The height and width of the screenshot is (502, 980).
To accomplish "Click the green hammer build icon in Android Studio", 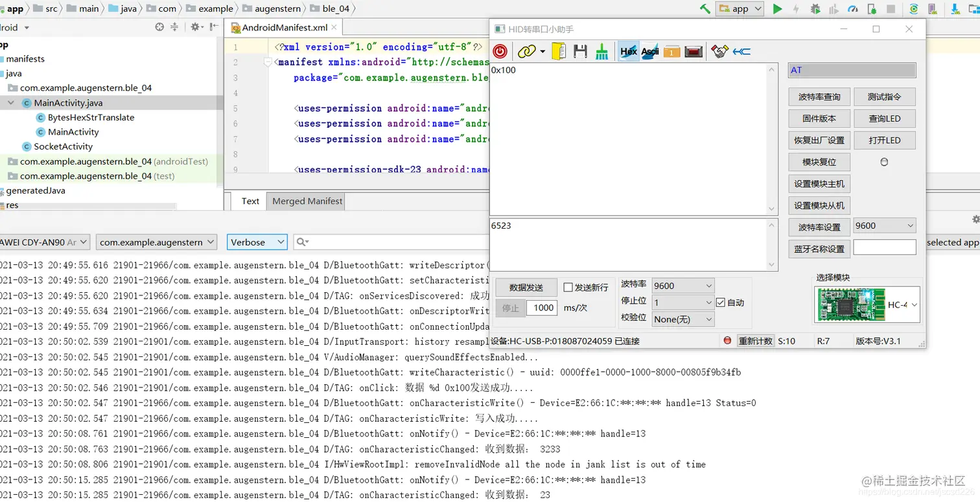I will pos(705,8).
